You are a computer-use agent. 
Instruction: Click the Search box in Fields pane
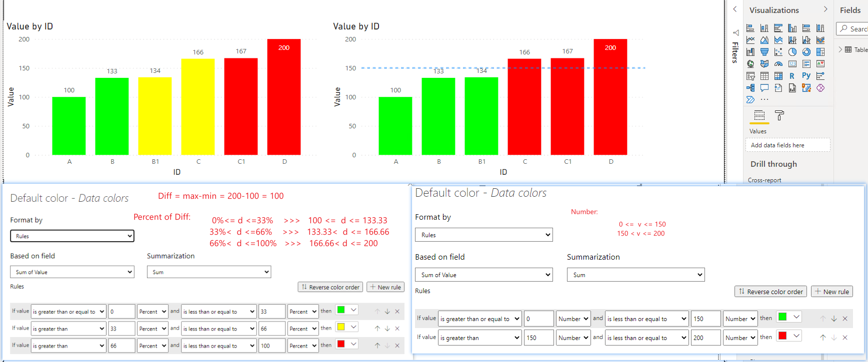click(852, 29)
